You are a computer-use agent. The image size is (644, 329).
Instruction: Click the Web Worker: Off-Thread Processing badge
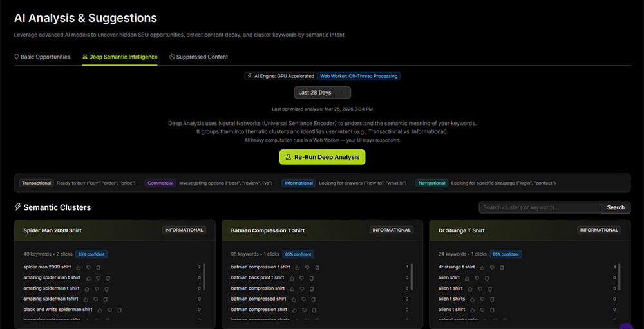[359, 76]
